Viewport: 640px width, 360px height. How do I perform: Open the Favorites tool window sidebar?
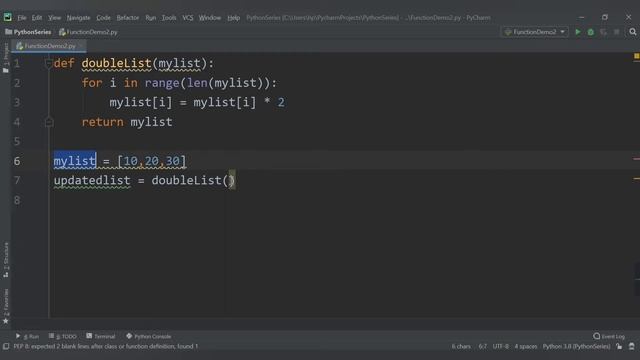[6, 307]
